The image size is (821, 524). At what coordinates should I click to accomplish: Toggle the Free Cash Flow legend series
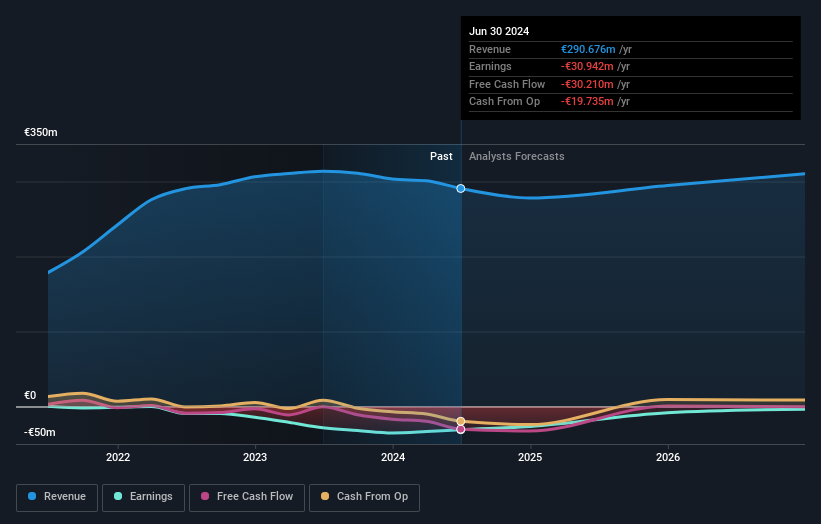tap(247, 497)
